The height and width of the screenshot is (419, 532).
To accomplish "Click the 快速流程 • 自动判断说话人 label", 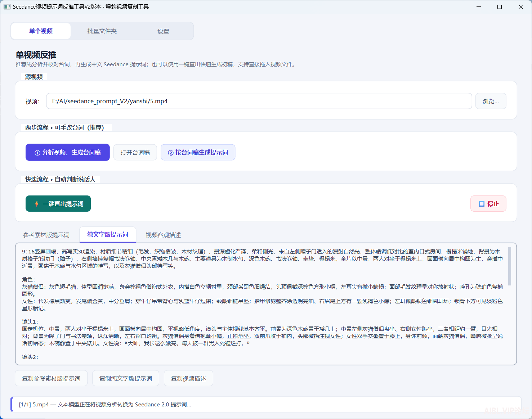I will (x=60, y=179).
